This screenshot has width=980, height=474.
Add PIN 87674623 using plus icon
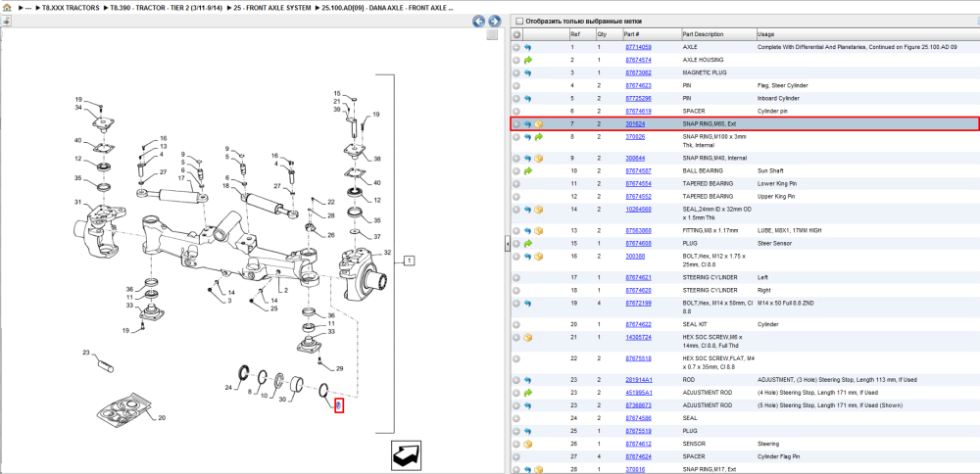point(516,85)
